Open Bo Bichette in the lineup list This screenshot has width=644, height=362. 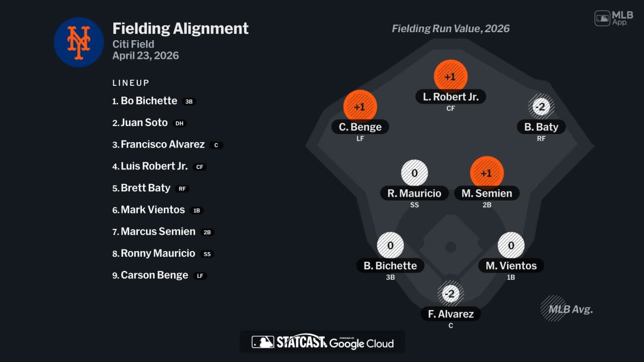149,101
